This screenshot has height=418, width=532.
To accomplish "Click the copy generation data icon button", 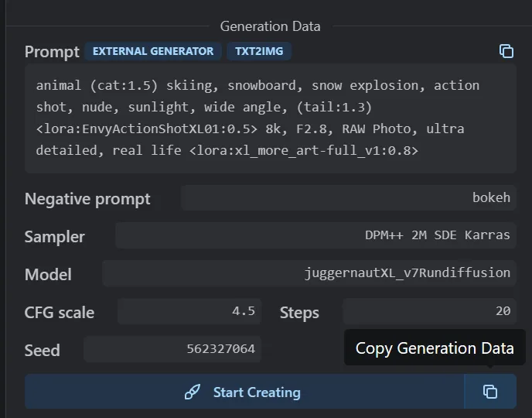I will [490, 392].
